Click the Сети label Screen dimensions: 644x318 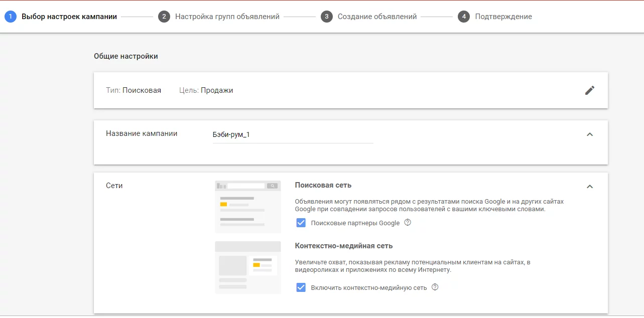[114, 186]
